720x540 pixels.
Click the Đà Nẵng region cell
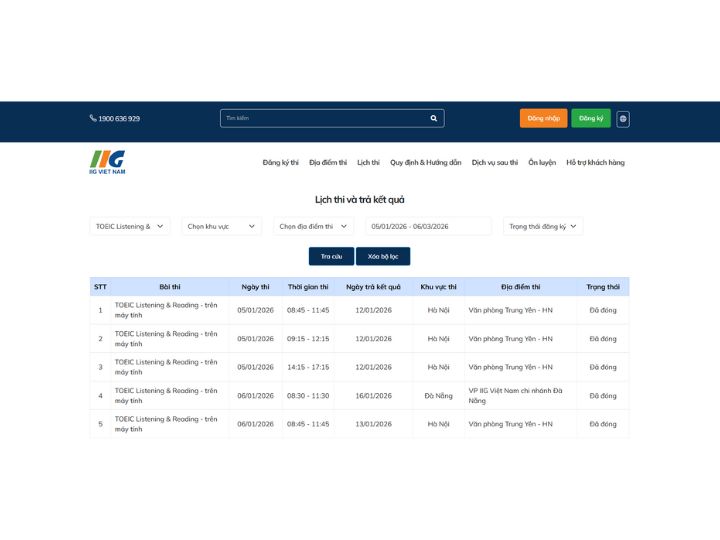(x=439, y=396)
